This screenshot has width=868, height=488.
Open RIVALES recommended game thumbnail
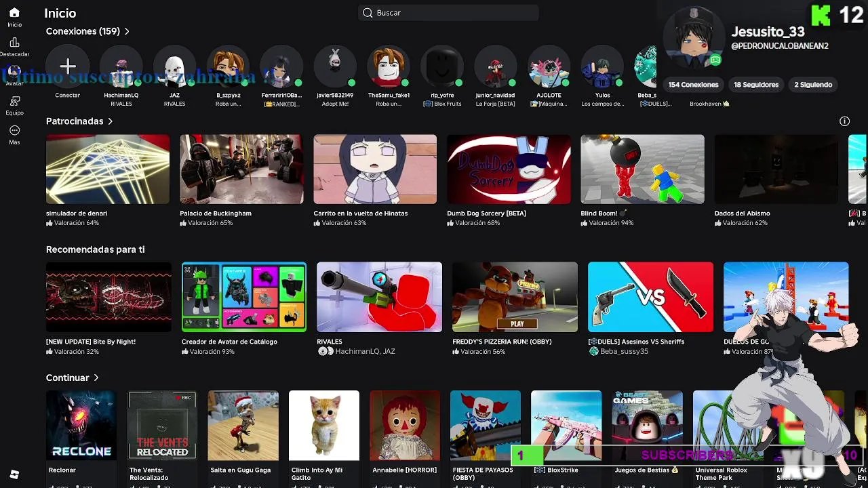[x=380, y=298]
